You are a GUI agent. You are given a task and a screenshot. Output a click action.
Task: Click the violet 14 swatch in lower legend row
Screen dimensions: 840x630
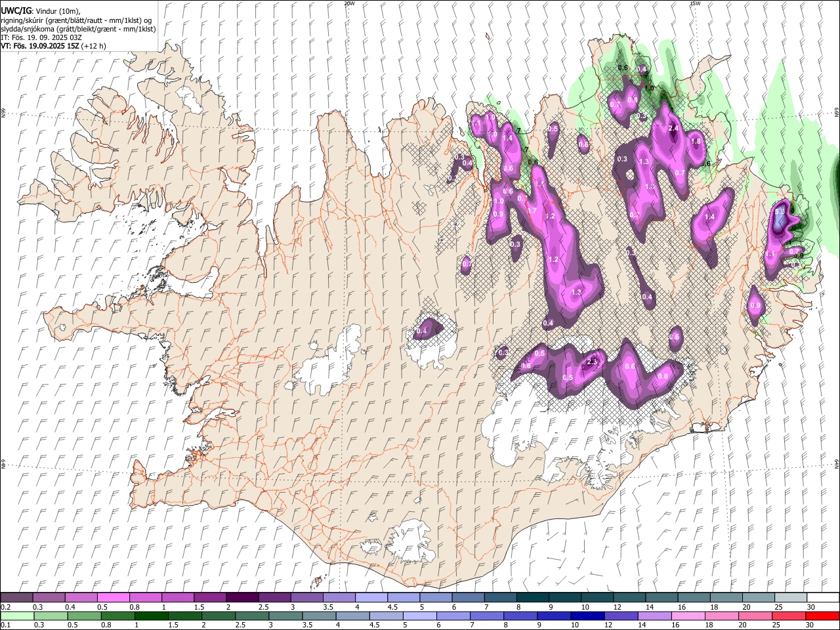pyautogui.click(x=655, y=616)
